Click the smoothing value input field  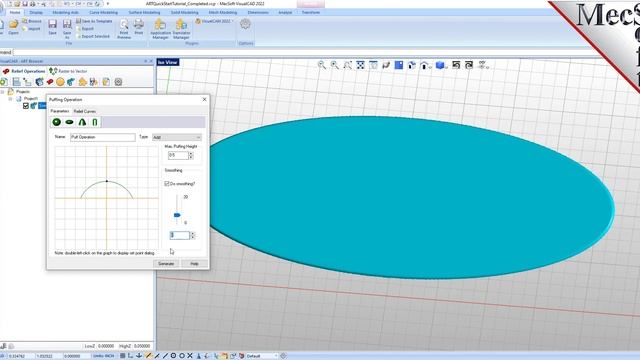(180, 236)
